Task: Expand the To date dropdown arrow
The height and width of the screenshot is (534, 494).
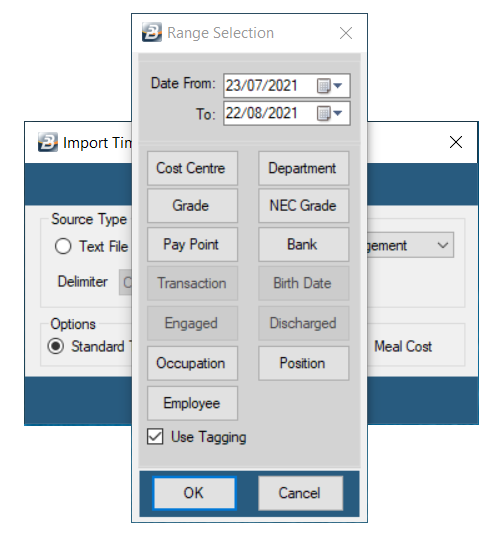Action: coord(338,113)
